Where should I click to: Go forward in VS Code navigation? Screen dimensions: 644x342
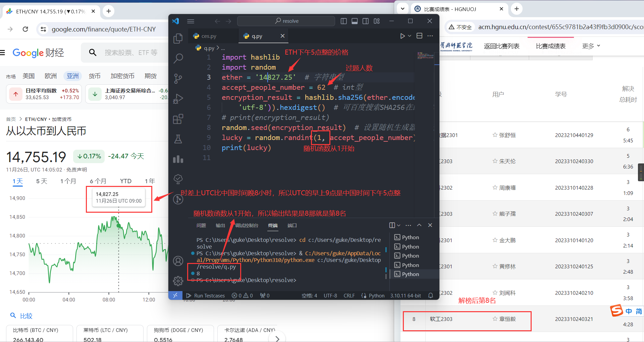228,21
